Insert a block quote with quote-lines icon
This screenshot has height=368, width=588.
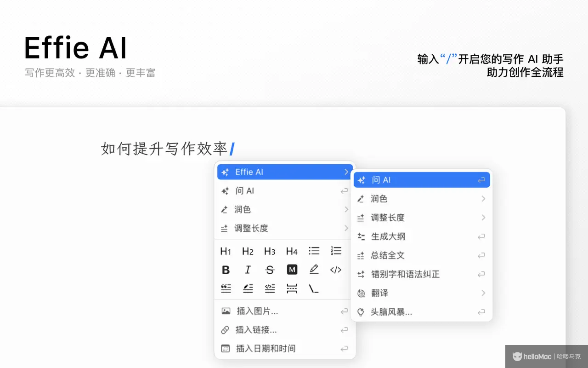pyautogui.click(x=226, y=288)
